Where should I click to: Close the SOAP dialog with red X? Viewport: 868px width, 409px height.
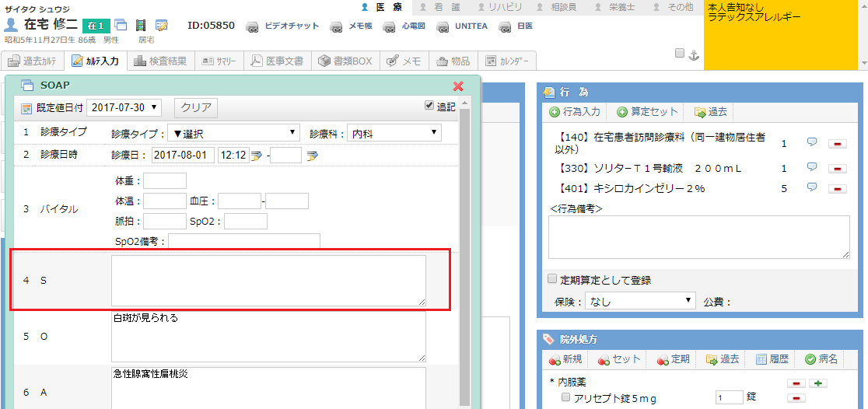click(458, 86)
